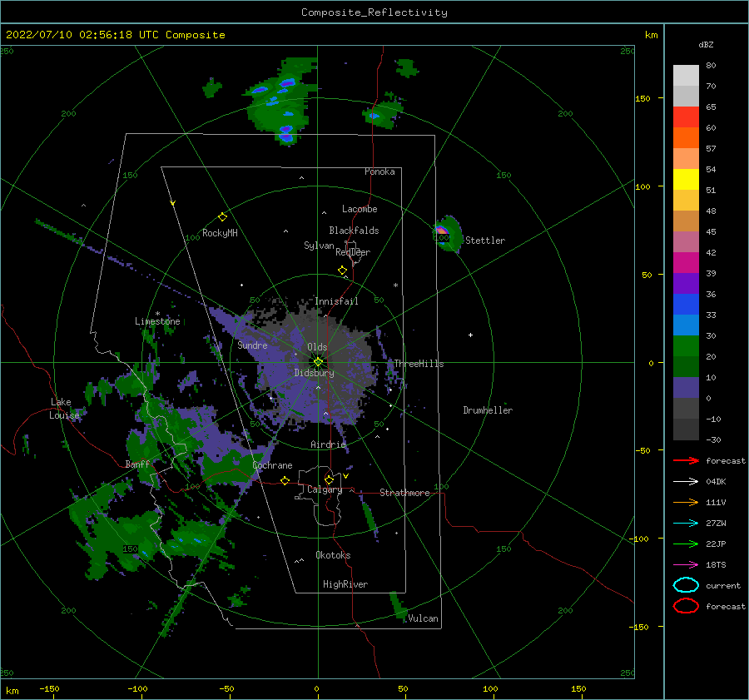Image resolution: width=749 pixels, height=700 pixels.
Task: Click the Airdrie label
Action: [x=328, y=444]
